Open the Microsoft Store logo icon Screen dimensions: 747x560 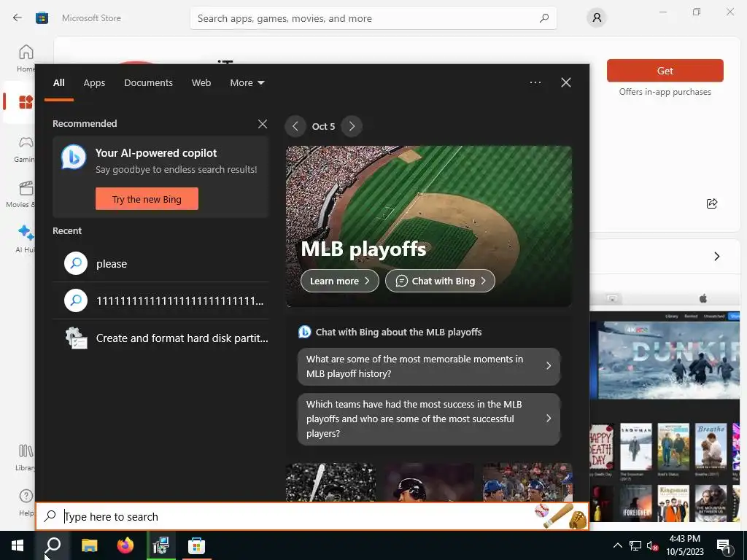tap(42, 18)
